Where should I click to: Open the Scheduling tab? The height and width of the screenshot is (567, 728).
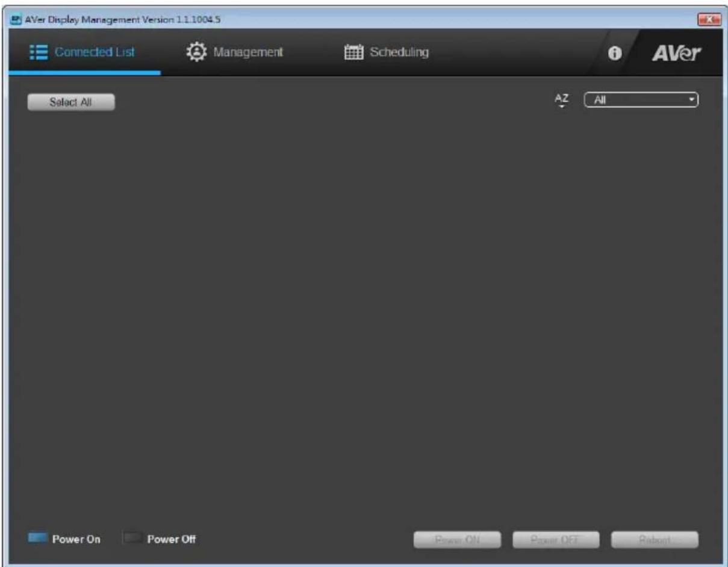pyautogui.click(x=386, y=52)
